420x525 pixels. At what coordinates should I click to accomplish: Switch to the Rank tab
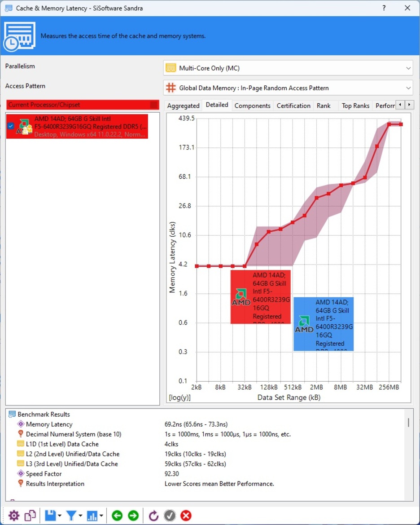tap(324, 106)
